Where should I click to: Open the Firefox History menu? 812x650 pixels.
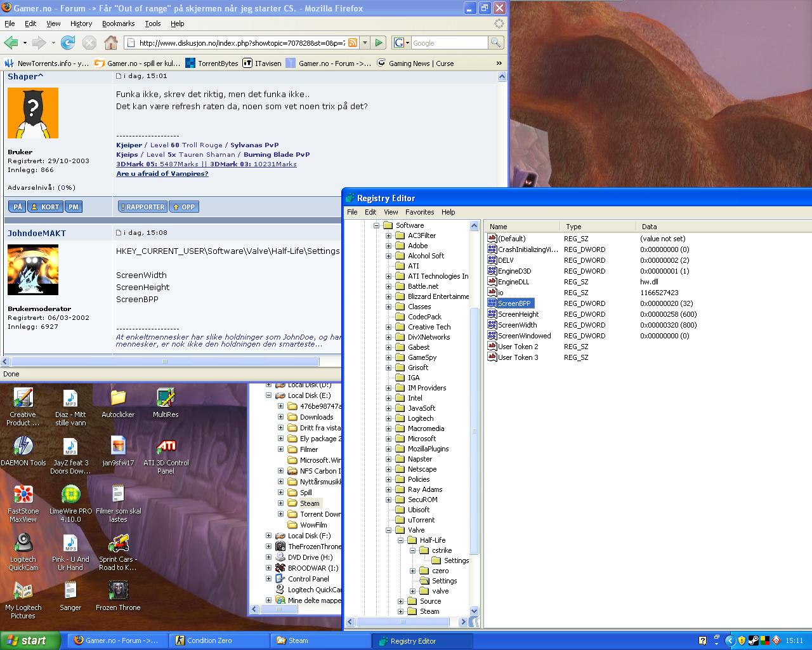[x=81, y=23]
